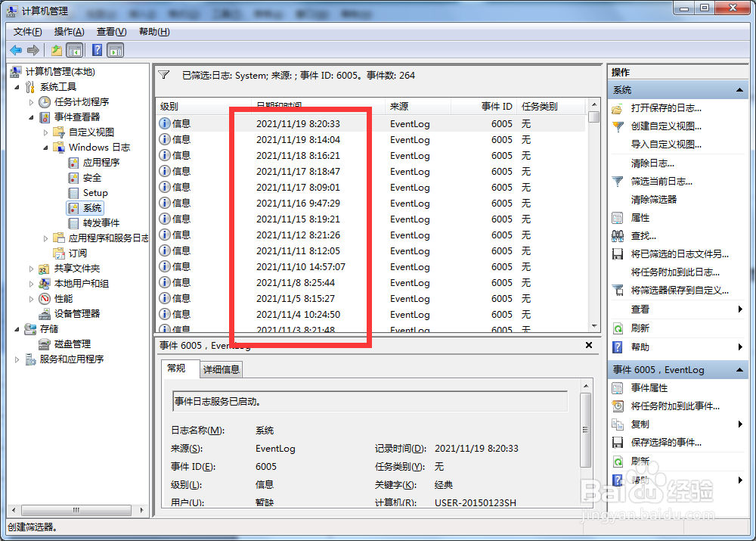
Task: Collapse the 存储 node
Action: [17, 329]
